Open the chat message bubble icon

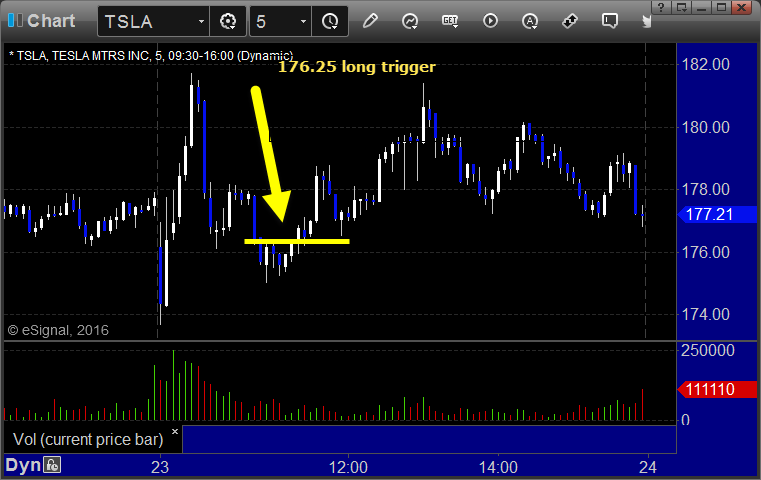tap(610, 21)
